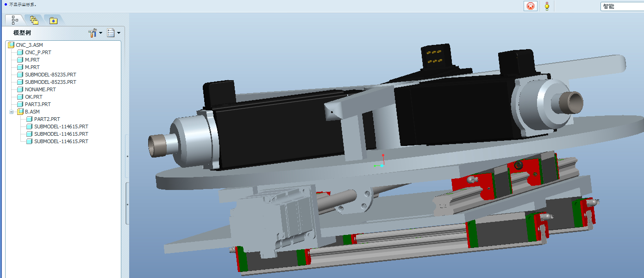Screen dimensions: 644x278
Task: Select CNC_3.ASM root in model tree
Action: click(x=25, y=45)
